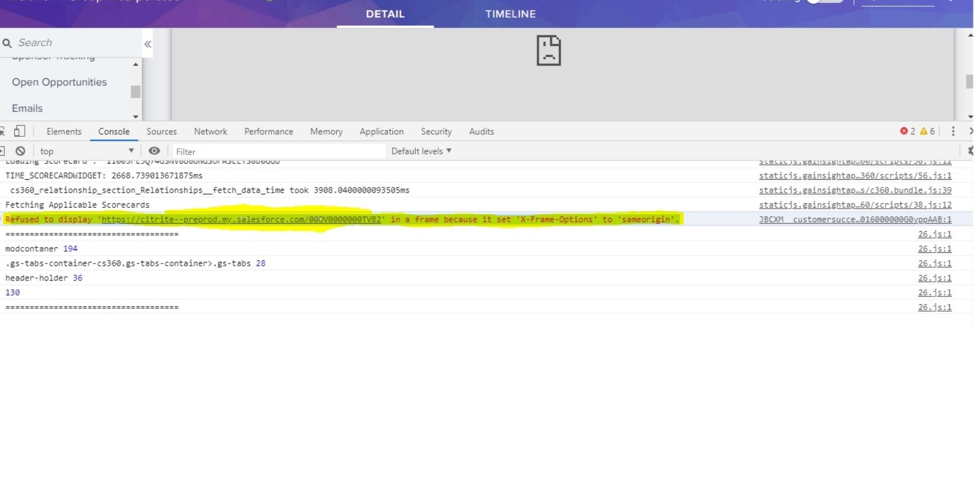This screenshot has width=980, height=494.
Task: Click the page scrollbar up arrow
Action: click(970, 35)
